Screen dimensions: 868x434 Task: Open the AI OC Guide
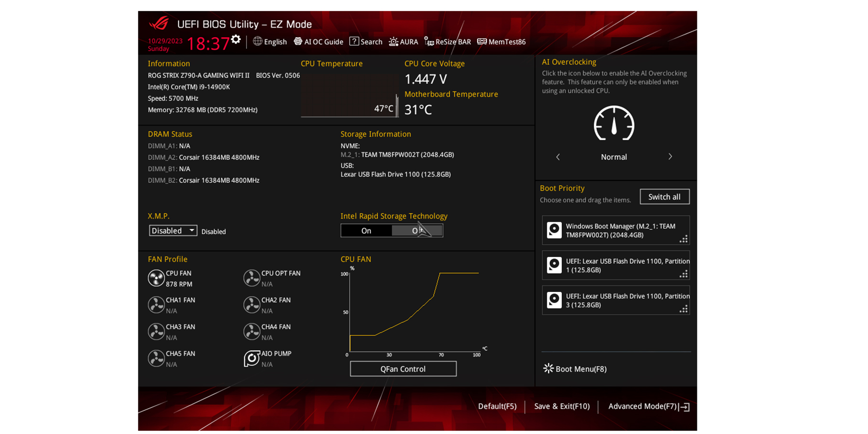coord(318,42)
